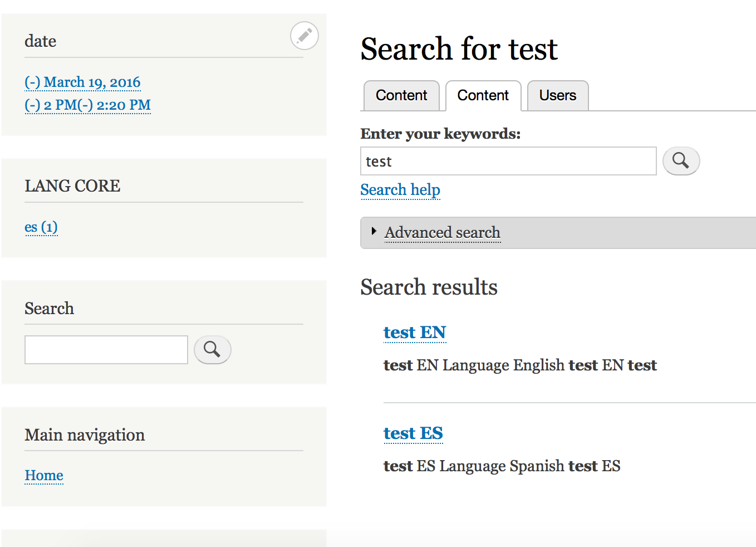
Task: Click the empty sidebar Search text box
Action: tap(106, 350)
